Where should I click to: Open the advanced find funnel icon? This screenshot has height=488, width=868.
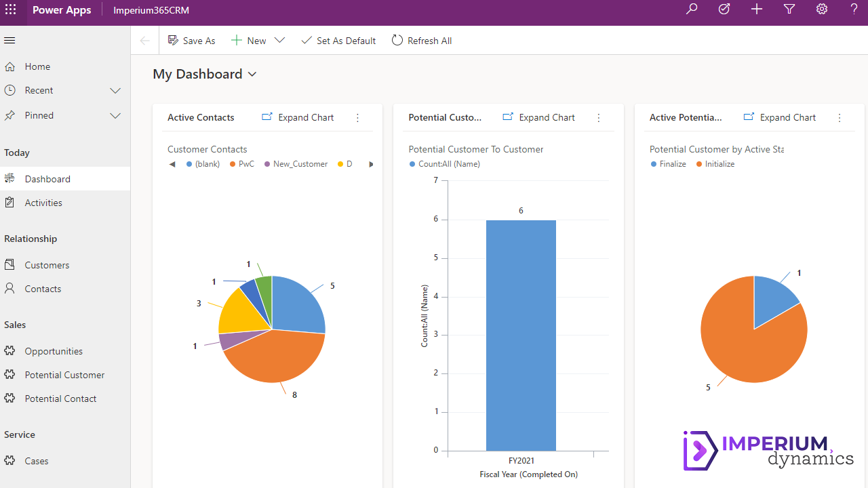click(x=789, y=9)
